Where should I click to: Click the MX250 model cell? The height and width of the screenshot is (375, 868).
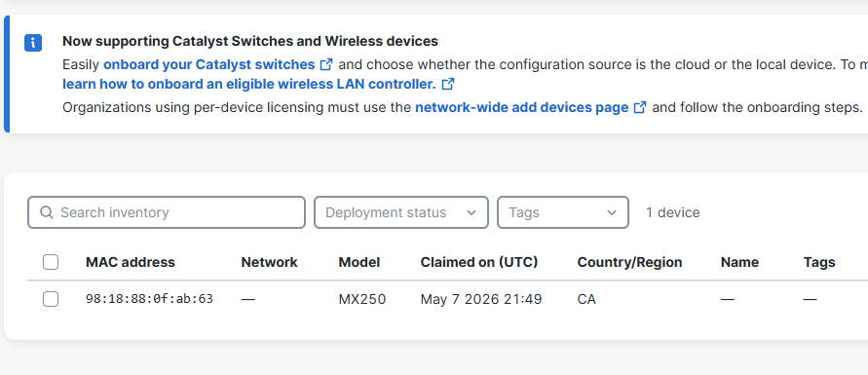tap(362, 299)
